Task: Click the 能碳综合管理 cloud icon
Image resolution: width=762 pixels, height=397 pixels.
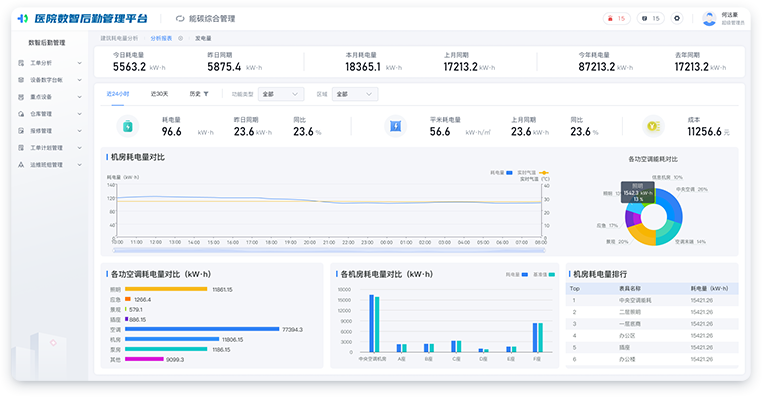Action: [x=180, y=18]
